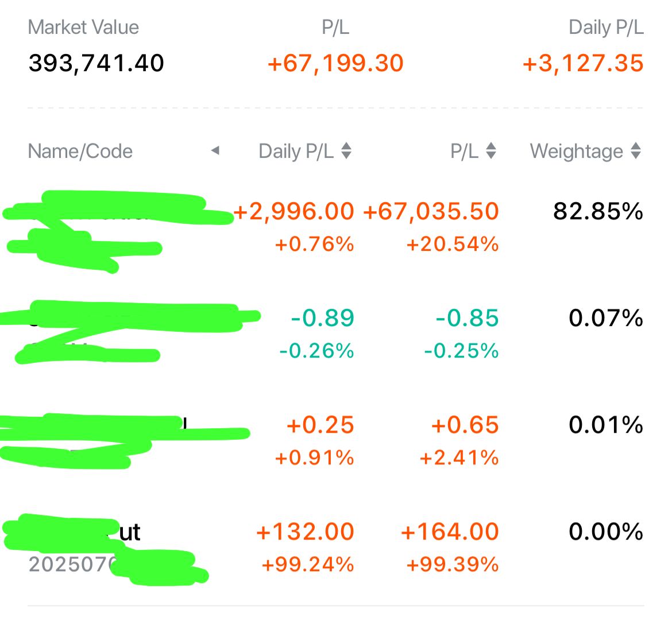
Task: Sort holdings by Daily P/L arrows
Action: pyautogui.click(x=346, y=151)
